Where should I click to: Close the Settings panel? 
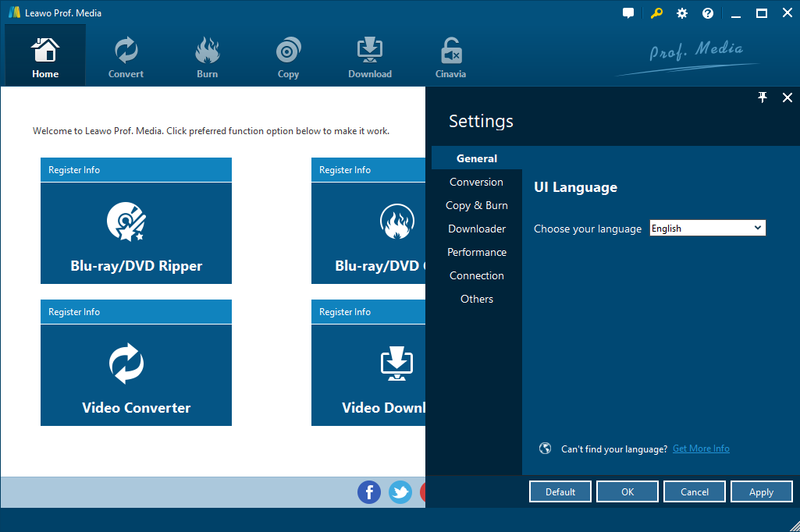[787, 98]
